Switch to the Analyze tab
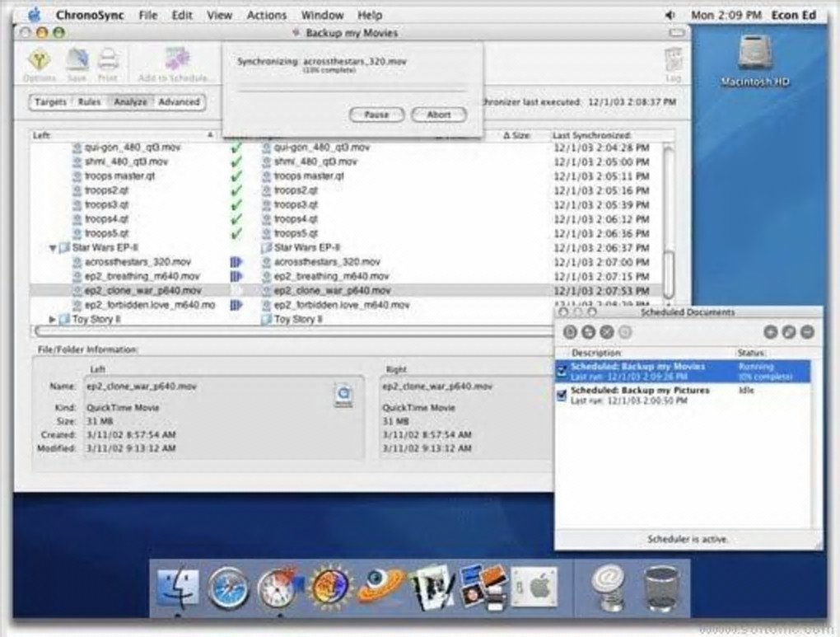This screenshot has height=637, width=840. (x=130, y=102)
